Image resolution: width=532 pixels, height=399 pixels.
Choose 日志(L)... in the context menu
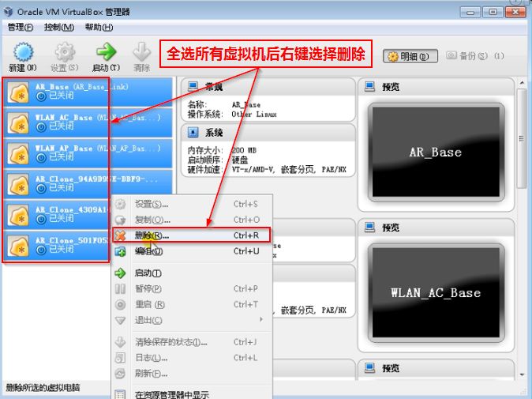[192, 358]
